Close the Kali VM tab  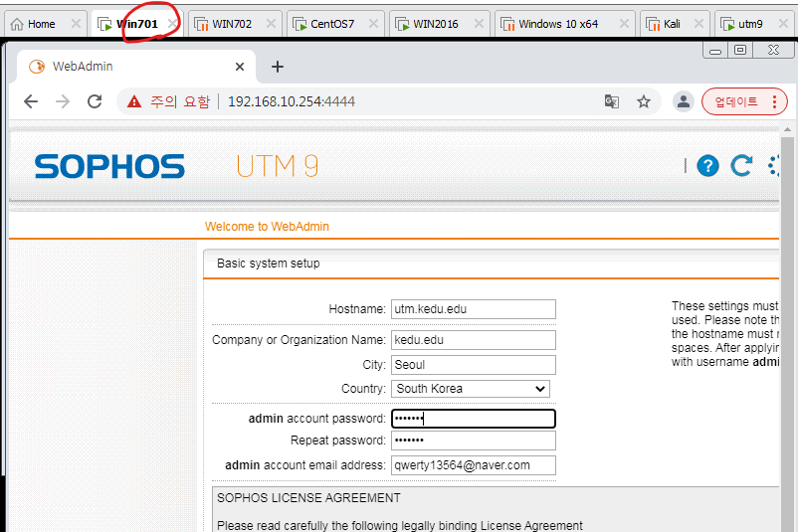click(699, 24)
